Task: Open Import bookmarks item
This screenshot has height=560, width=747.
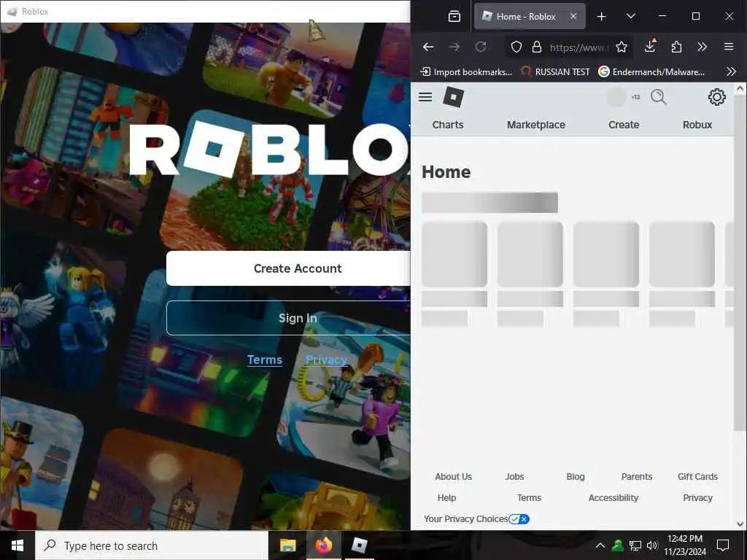Action: click(466, 72)
